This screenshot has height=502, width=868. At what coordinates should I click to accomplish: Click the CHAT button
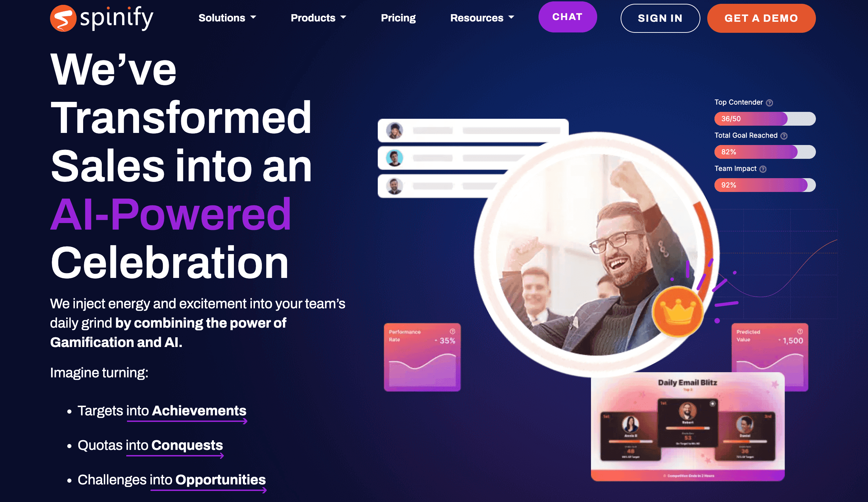click(567, 17)
